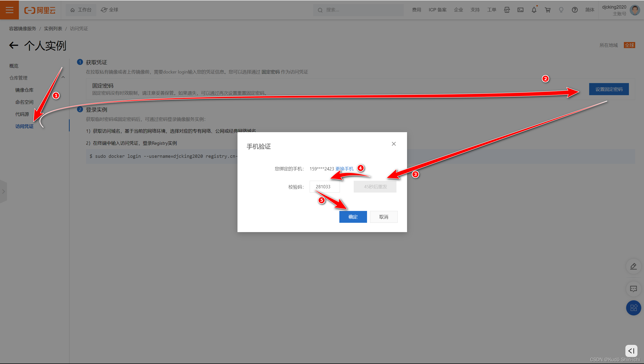Open the hamburger main menu
Image resolution: width=644 pixels, height=364 pixels.
[x=9, y=10]
